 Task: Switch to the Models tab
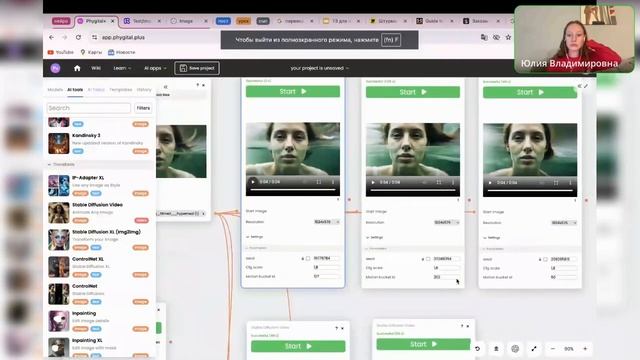(x=55, y=90)
